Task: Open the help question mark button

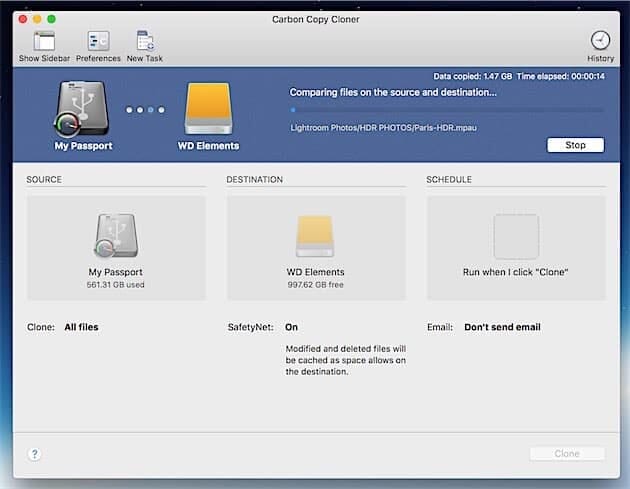Action: coord(35,454)
